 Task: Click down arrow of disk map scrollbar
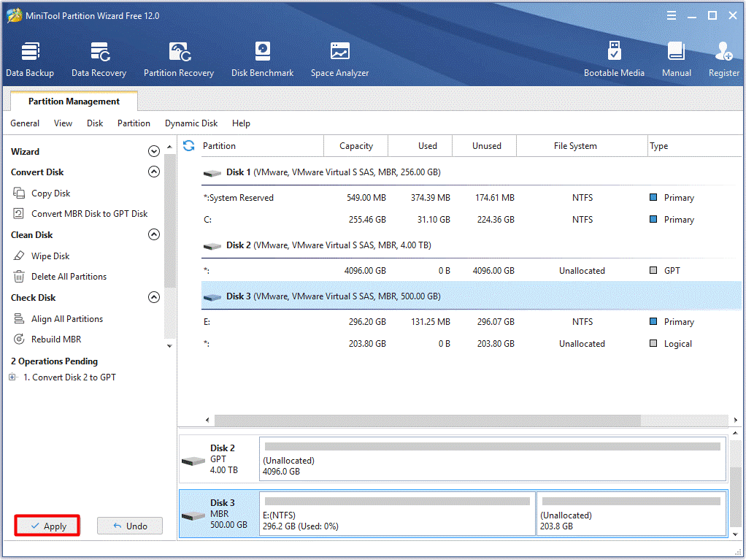736,534
